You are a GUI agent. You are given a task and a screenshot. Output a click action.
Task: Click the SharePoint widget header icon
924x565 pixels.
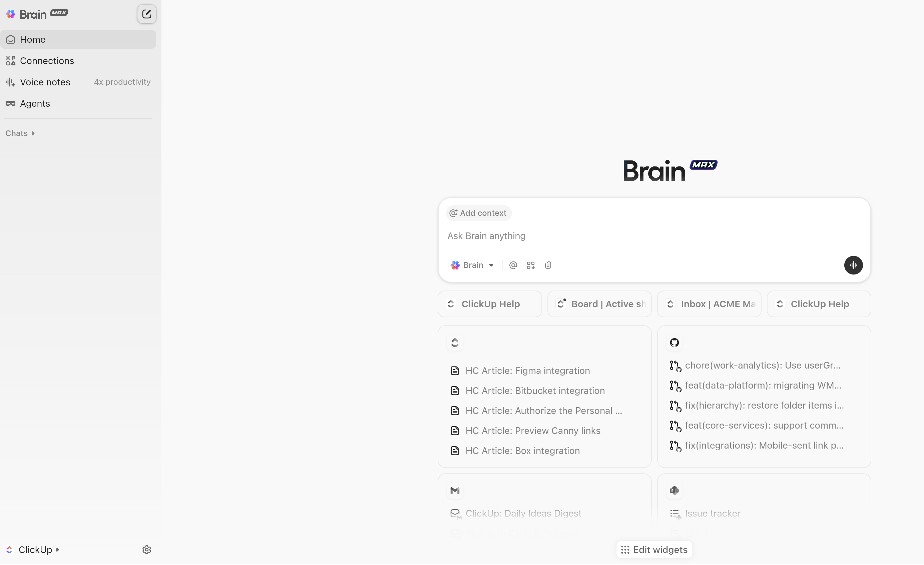pyautogui.click(x=674, y=491)
